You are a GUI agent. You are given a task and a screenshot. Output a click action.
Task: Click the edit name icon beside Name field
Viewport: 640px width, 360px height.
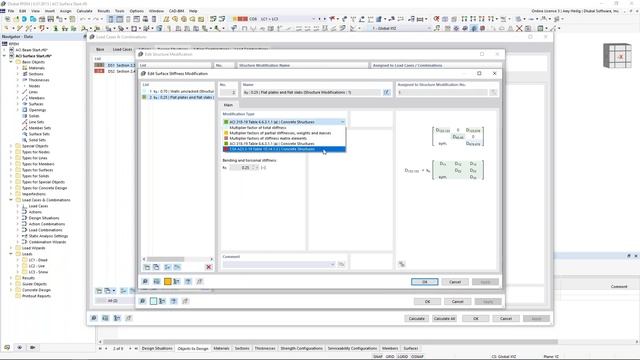pyautogui.click(x=386, y=92)
